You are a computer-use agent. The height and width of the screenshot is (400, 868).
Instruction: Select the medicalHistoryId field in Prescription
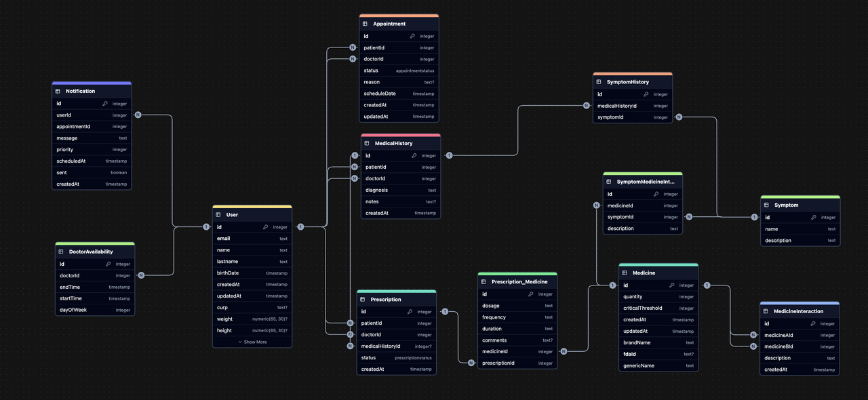[397, 346]
